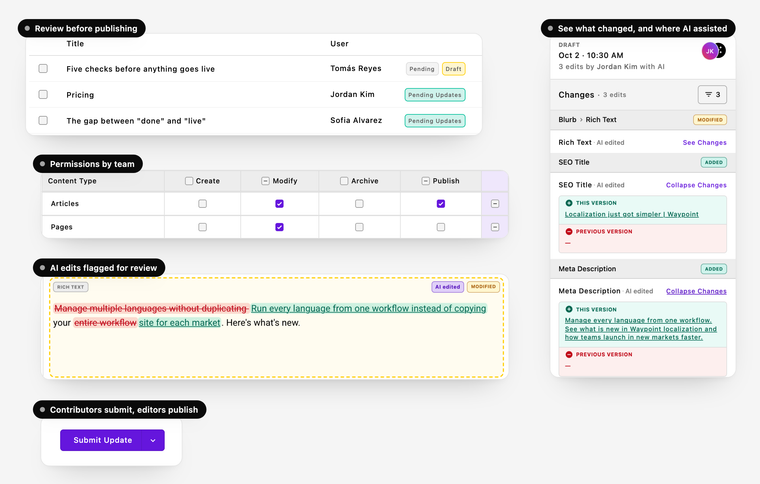Click the user name Jordan Kim
This screenshot has height=484, width=760.
point(352,94)
